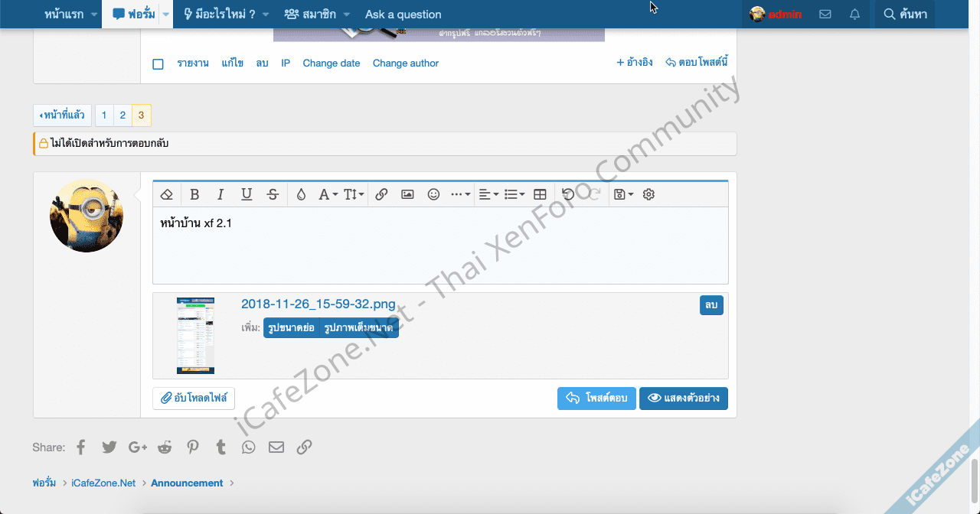980x514 pixels.
Task: Insert image into the reply
Action: pyautogui.click(x=407, y=194)
